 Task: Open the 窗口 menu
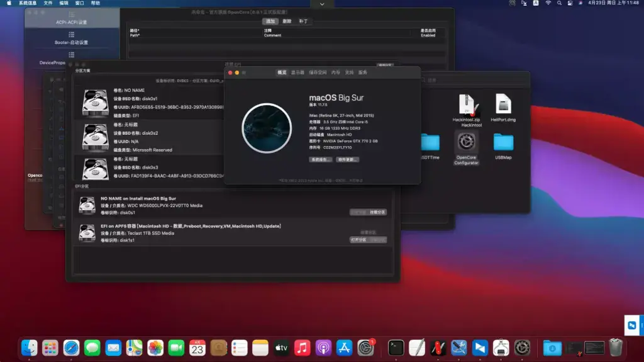[79, 3]
